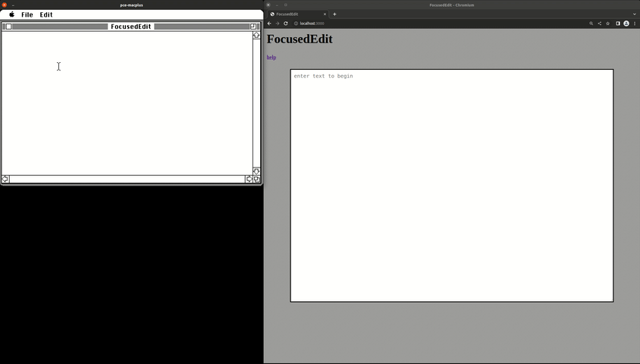Toggle the browser side panel

pos(617,24)
